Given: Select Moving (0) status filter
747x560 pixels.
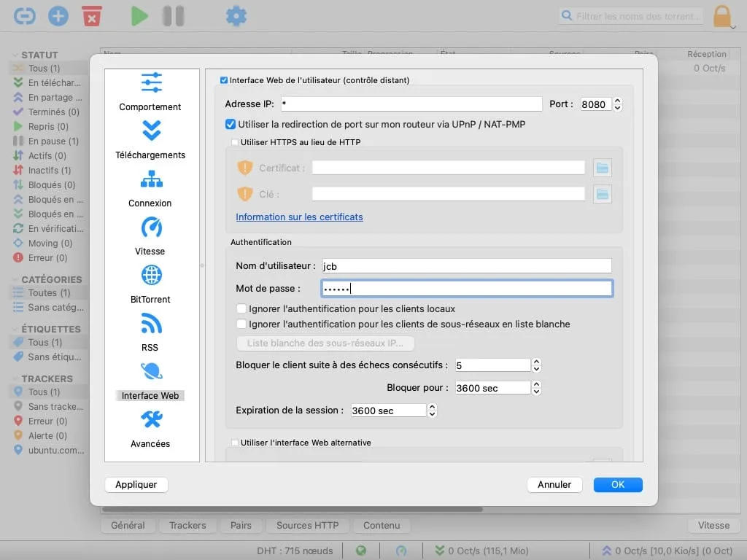Looking at the screenshot, I should 44,243.
